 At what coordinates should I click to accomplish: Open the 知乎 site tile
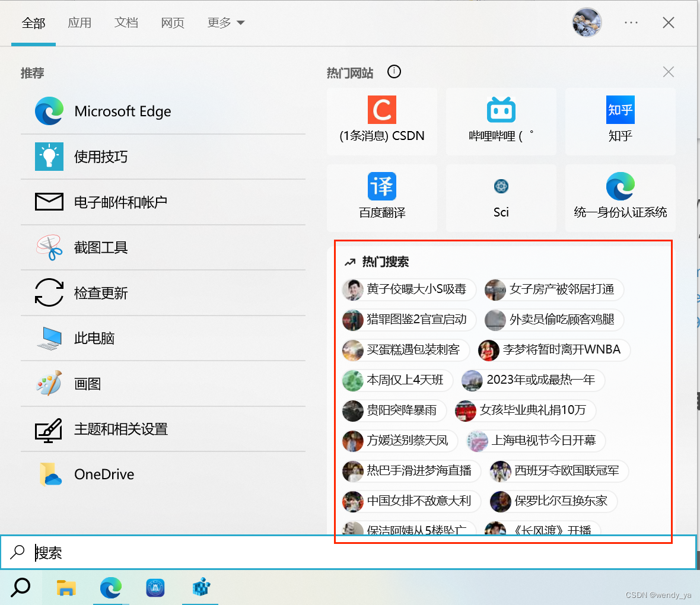point(620,122)
